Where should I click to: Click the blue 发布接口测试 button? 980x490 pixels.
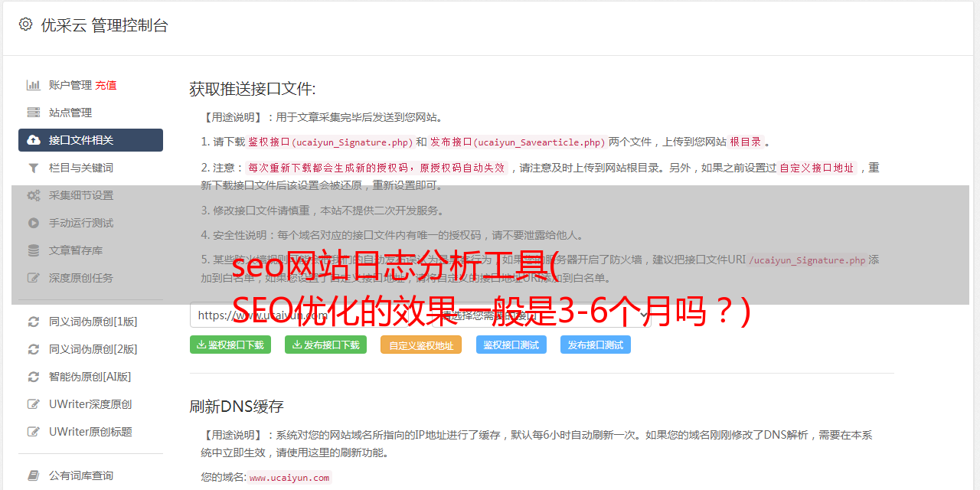pos(596,345)
